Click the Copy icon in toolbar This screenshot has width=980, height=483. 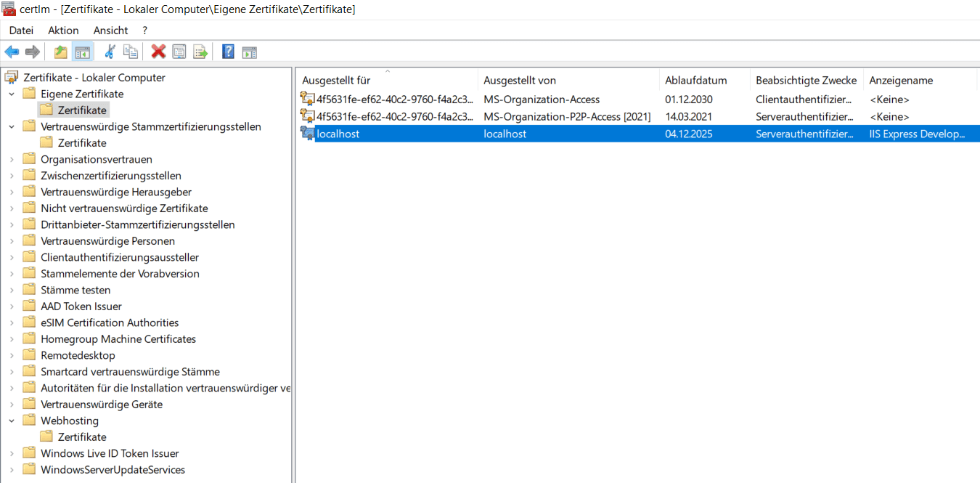(x=131, y=52)
